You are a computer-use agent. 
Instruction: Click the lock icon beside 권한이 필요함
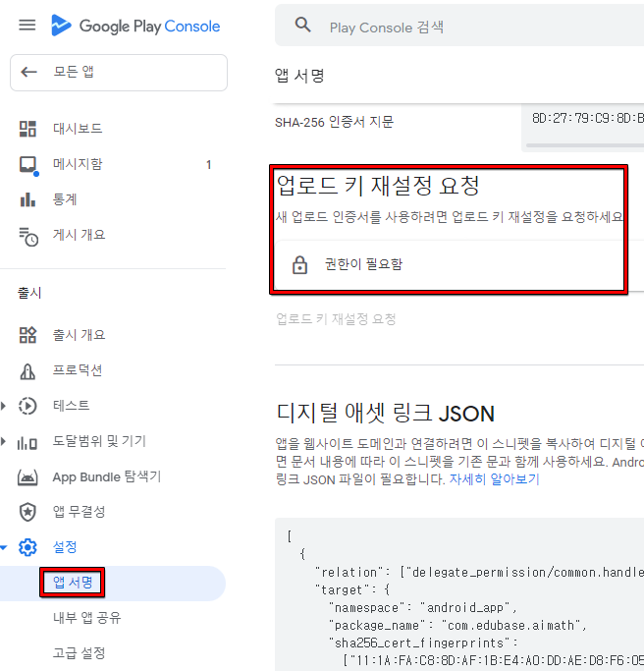pos(299,265)
